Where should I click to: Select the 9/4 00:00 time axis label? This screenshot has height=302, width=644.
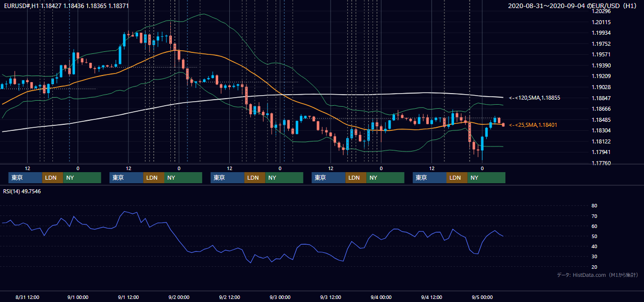[381, 297]
